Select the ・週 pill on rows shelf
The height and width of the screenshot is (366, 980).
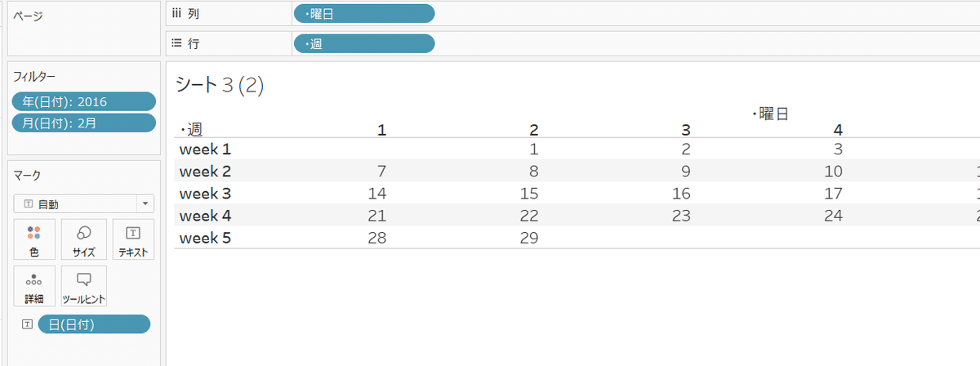[364, 43]
